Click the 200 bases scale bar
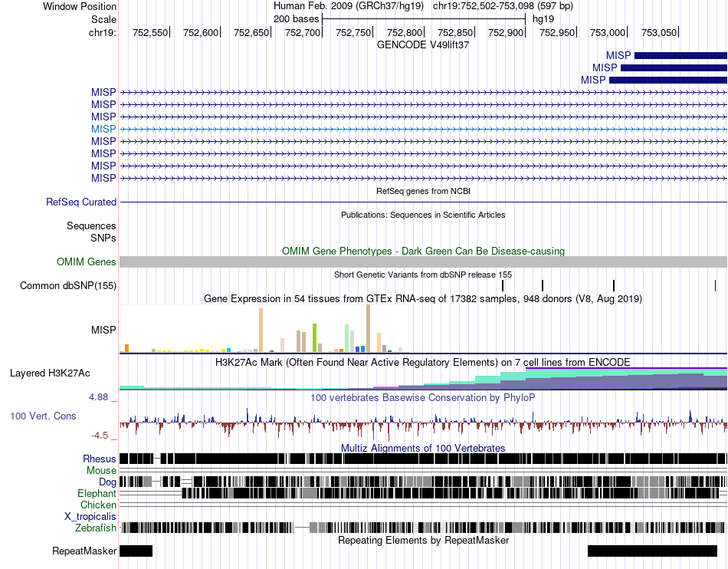Viewport: 728px width, 569px height. point(424,19)
